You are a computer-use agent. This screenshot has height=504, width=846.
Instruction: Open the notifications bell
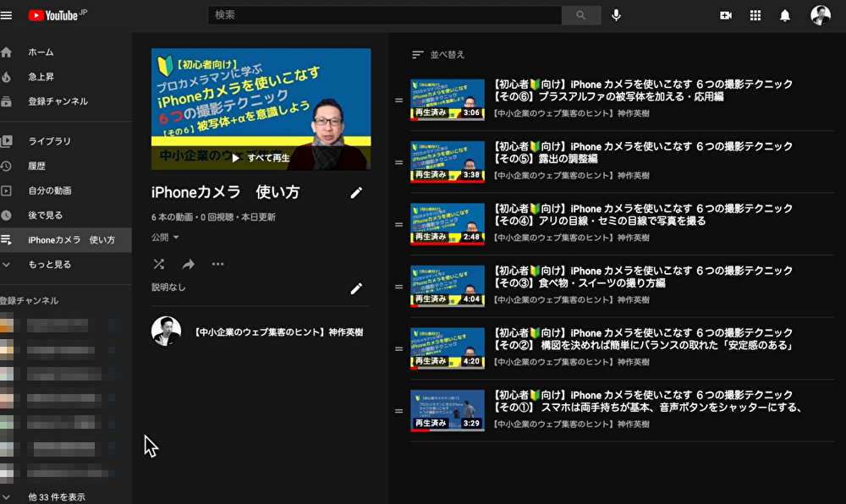pyautogui.click(x=785, y=15)
